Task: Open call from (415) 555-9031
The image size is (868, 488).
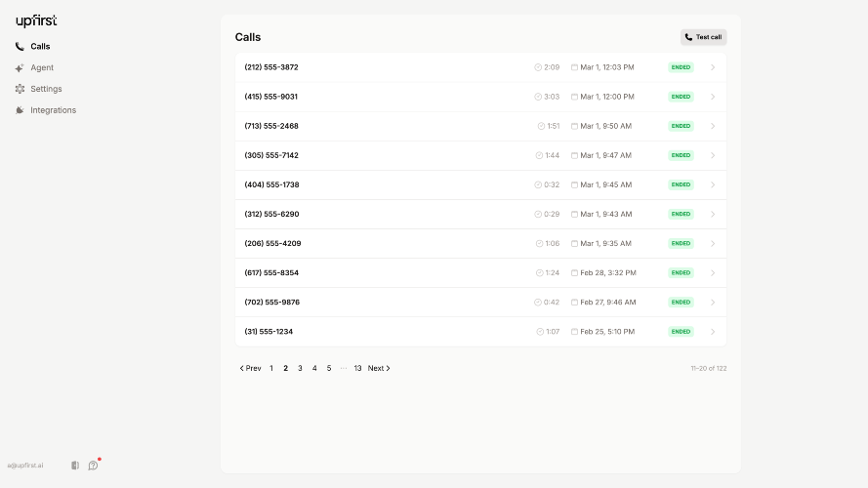Action: (x=480, y=97)
